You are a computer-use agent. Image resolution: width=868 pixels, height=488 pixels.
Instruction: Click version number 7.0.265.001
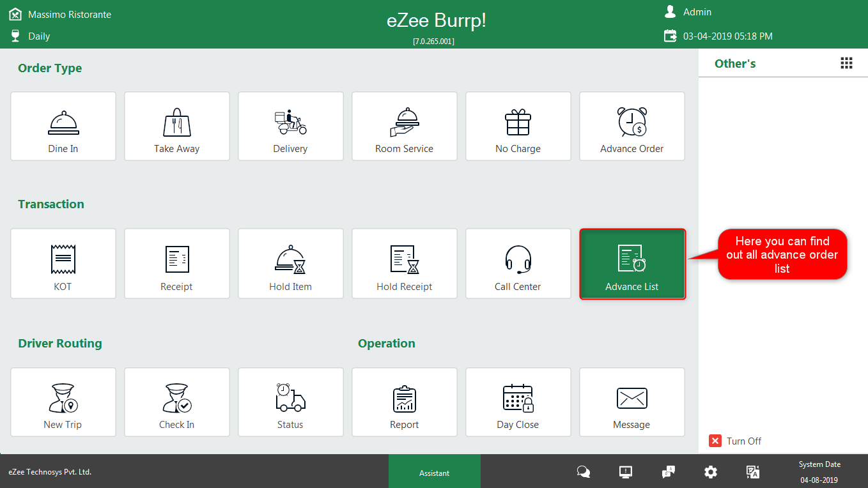(434, 41)
